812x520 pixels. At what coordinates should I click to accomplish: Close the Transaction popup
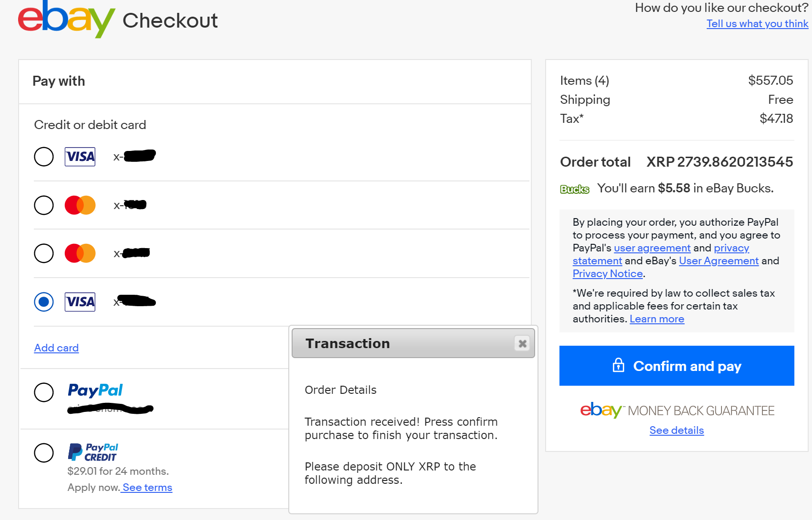522,343
